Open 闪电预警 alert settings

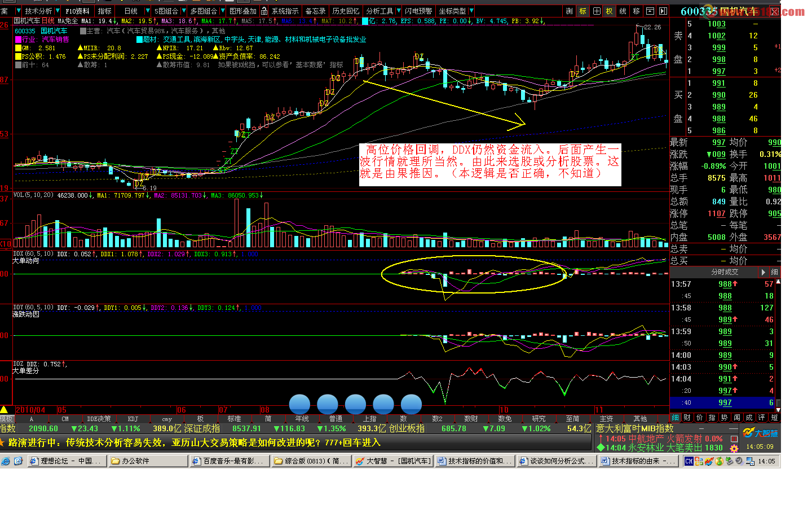click(418, 11)
